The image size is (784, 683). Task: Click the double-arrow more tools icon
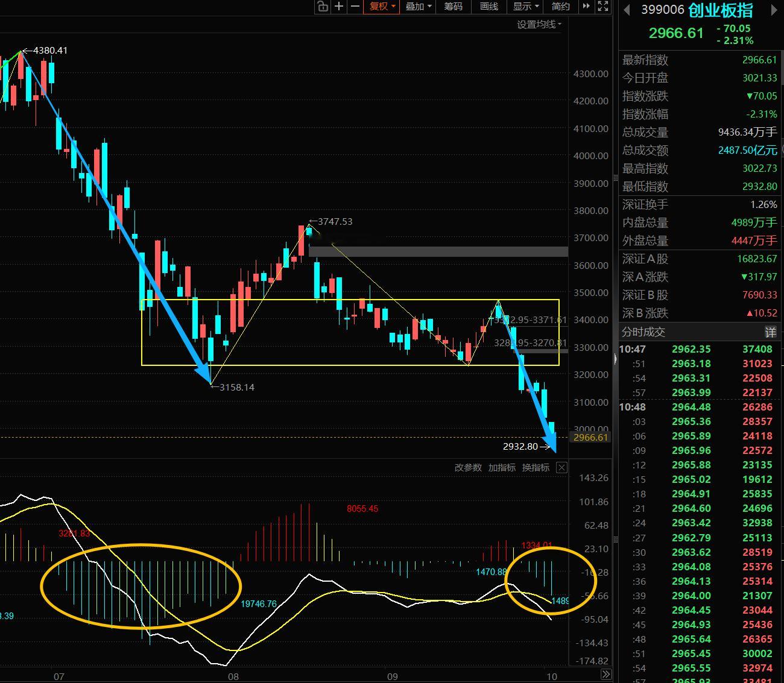[x=586, y=7]
